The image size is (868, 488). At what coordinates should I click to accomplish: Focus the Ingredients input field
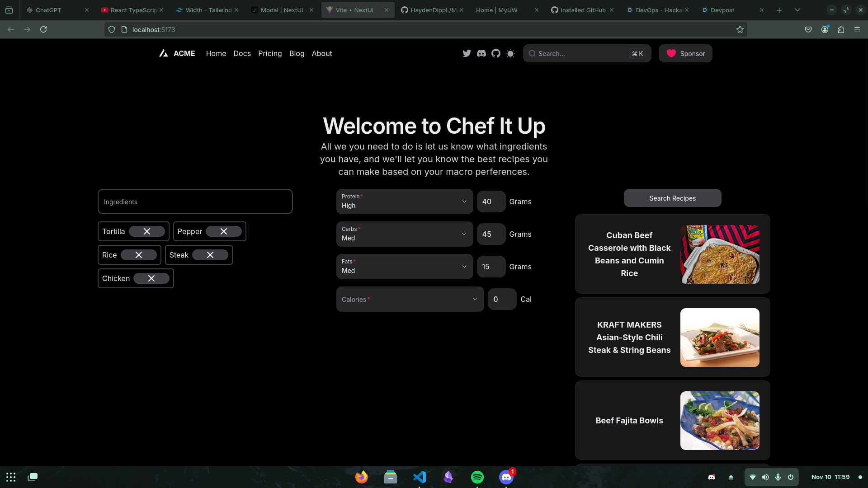tap(195, 202)
